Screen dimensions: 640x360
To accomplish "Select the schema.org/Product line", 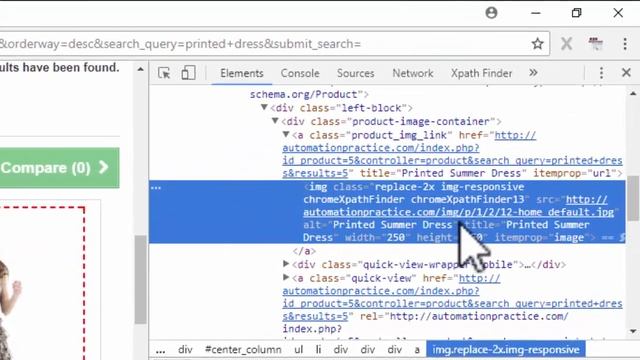I will click(309, 95).
